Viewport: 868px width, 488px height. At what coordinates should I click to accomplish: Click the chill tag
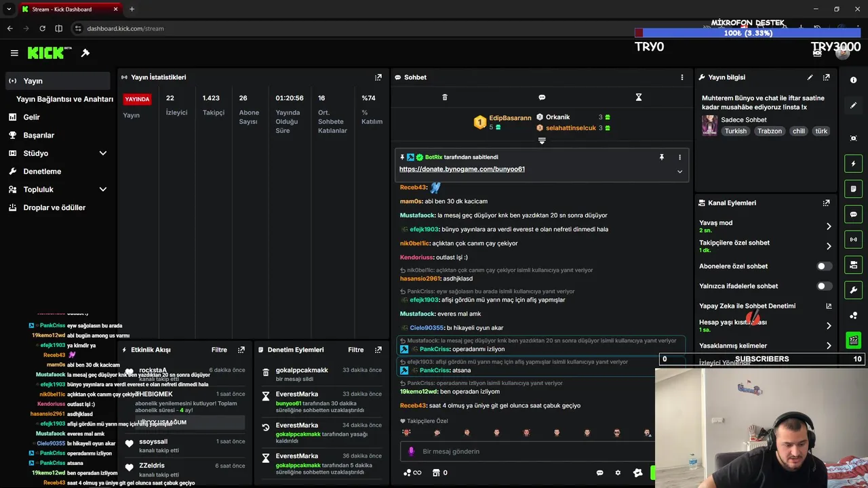point(799,131)
